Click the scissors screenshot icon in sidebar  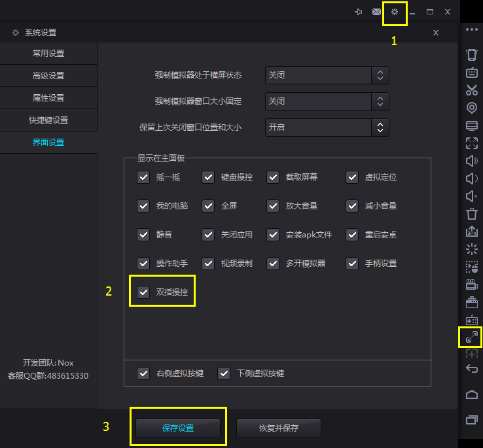point(472,90)
